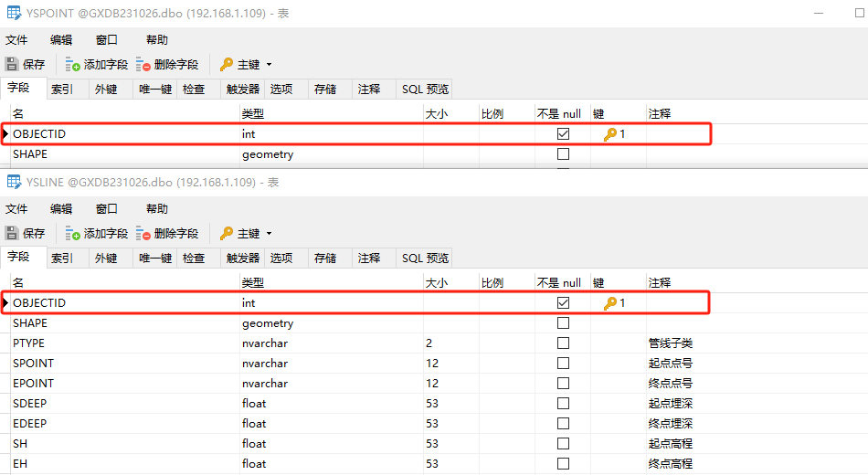
Task: Select the nvarchar type cell of SPOINT
Action: (265, 364)
